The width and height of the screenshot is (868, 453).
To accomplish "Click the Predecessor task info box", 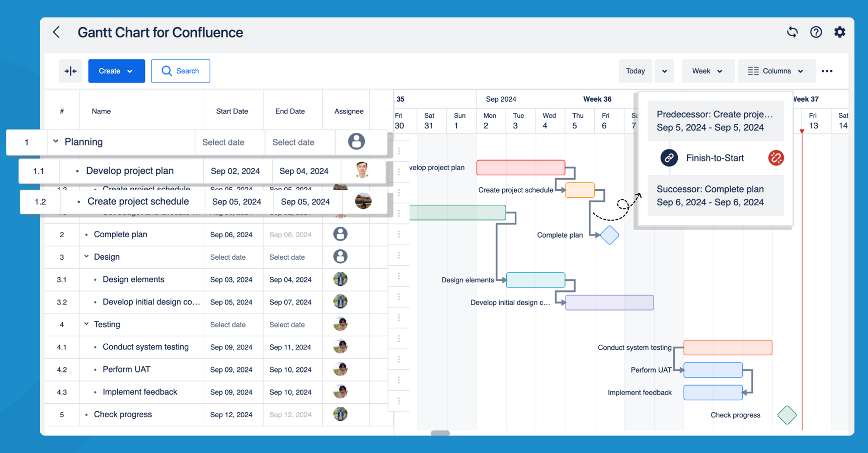I will pyautogui.click(x=715, y=121).
